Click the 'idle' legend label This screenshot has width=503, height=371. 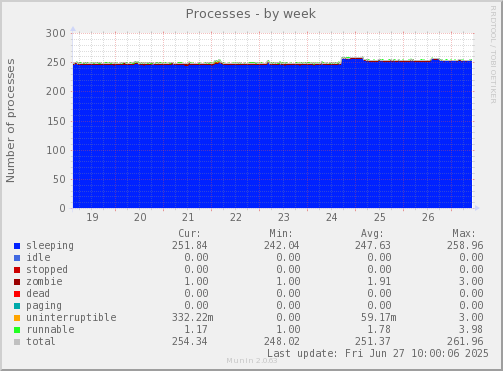tap(38, 257)
